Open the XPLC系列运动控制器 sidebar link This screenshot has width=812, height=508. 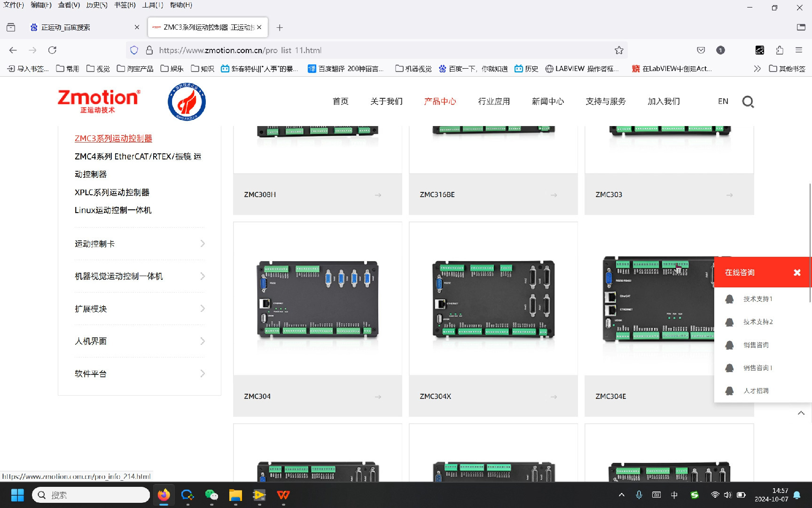click(112, 192)
